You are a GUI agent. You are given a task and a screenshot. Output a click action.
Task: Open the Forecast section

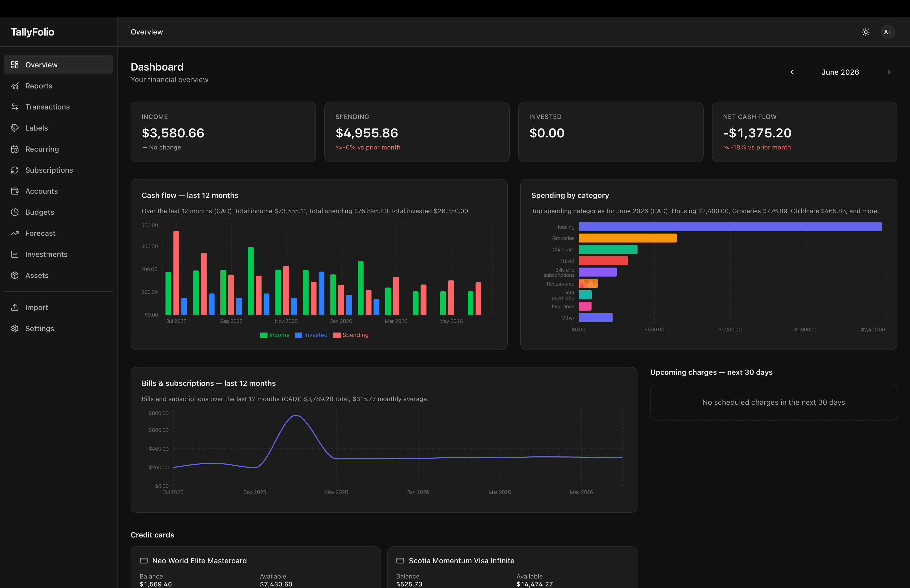[58, 233]
